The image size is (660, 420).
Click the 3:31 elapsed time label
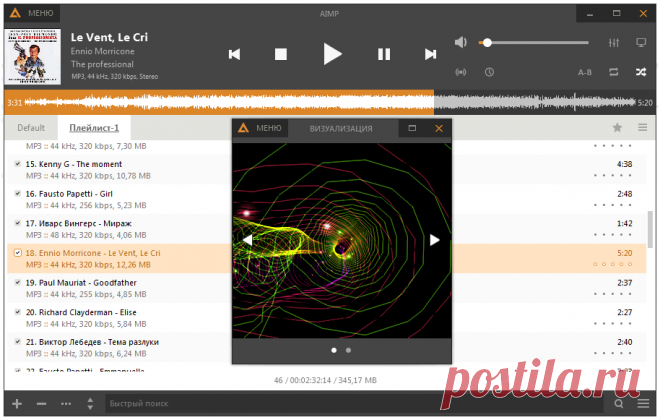(14, 103)
